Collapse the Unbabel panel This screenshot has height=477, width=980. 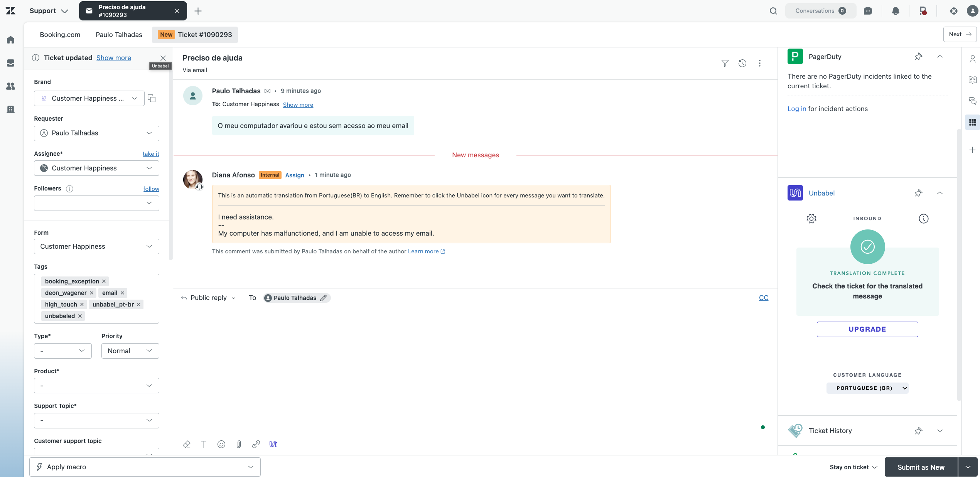click(940, 193)
